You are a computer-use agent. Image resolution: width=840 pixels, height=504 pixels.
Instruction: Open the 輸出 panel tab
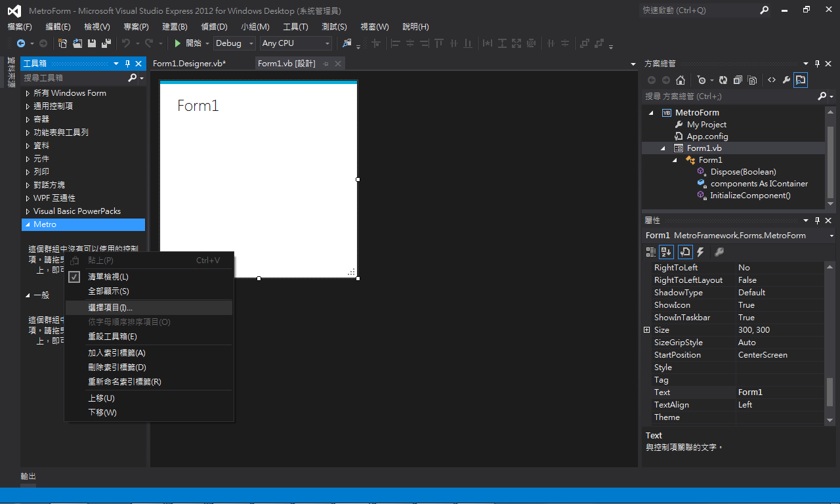[28, 476]
